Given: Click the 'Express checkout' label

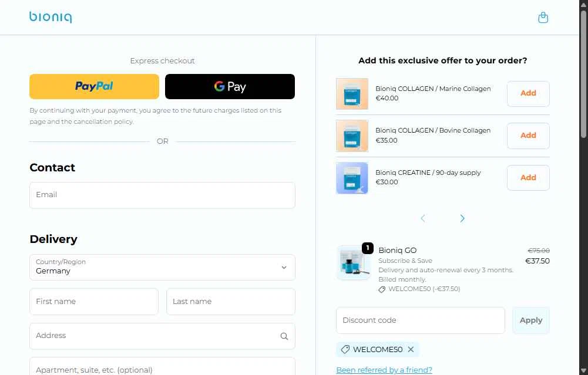Looking at the screenshot, I should pyautogui.click(x=162, y=60).
